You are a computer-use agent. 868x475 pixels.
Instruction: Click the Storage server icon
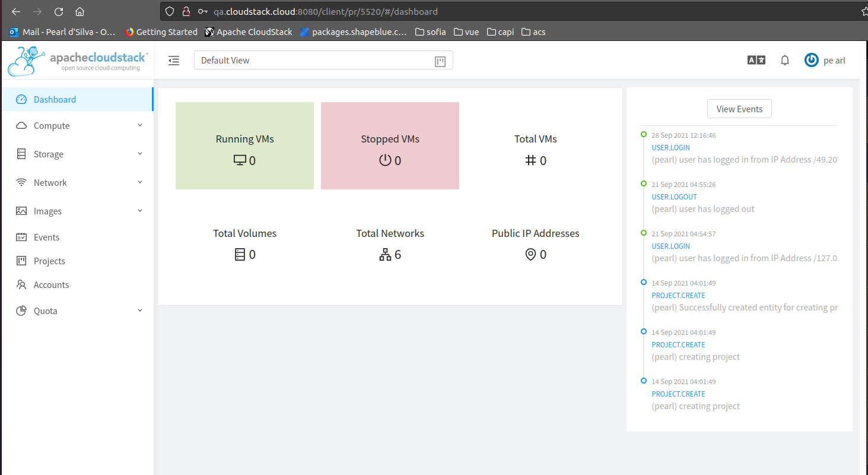pyautogui.click(x=21, y=154)
